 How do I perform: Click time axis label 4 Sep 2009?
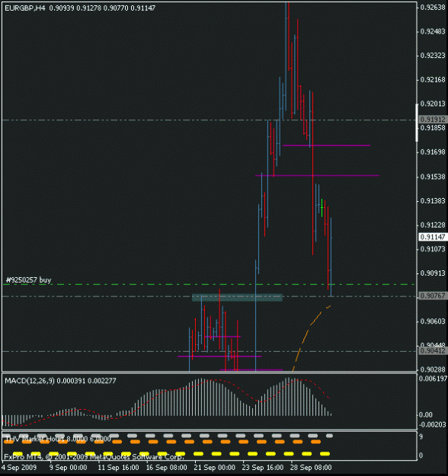pyautogui.click(x=20, y=468)
